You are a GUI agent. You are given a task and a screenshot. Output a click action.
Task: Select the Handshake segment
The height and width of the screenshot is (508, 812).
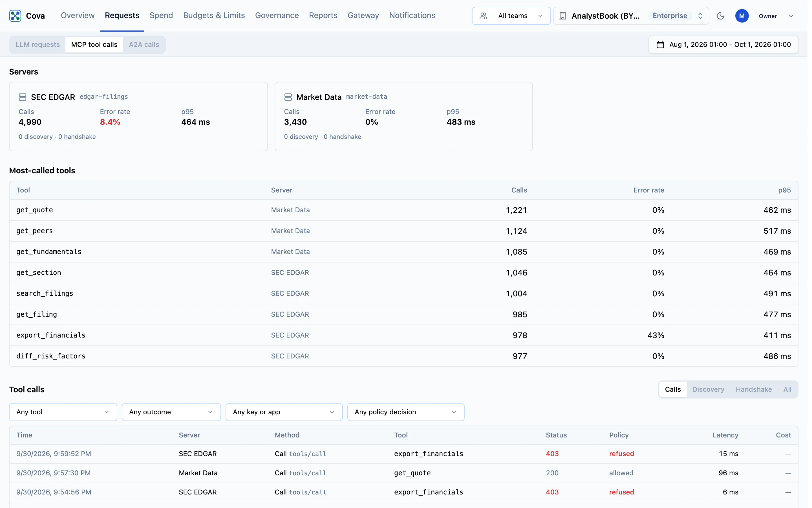[x=754, y=389]
